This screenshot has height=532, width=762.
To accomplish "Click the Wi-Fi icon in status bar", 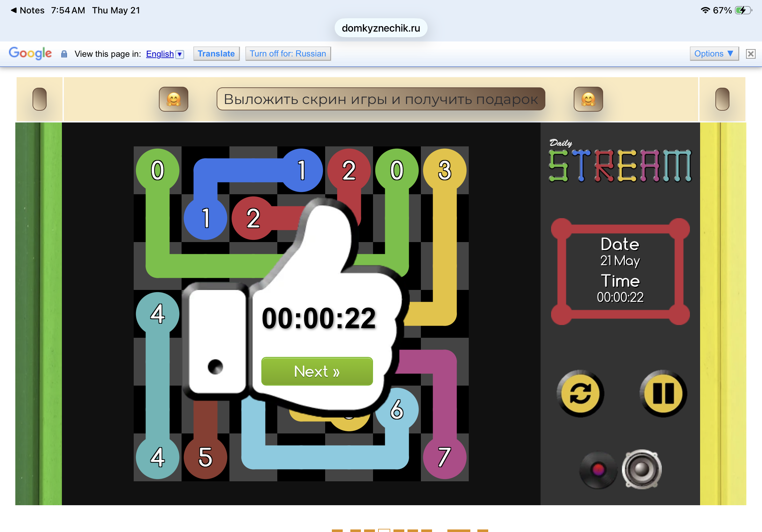I will point(705,10).
